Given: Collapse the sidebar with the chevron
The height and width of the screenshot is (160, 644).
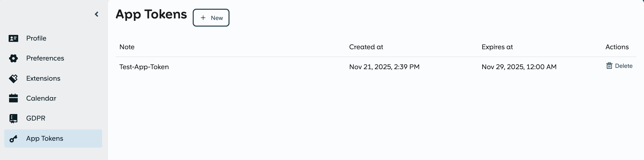Looking at the screenshot, I should coord(97,14).
